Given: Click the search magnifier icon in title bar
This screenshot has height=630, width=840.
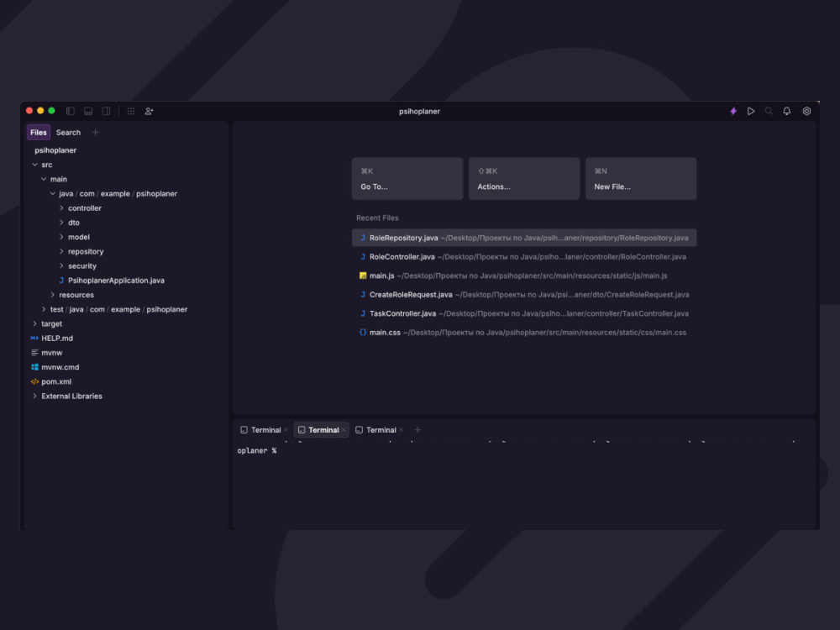Looking at the screenshot, I should click(769, 111).
